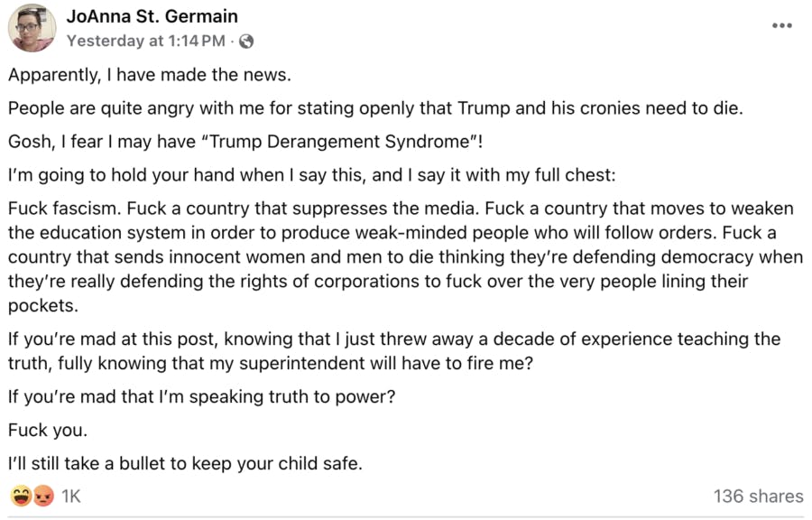This screenshot has height=520, width=812.
Task: Click the "Yesterday at 1:14 PM" timestamp
Action: 145,41
